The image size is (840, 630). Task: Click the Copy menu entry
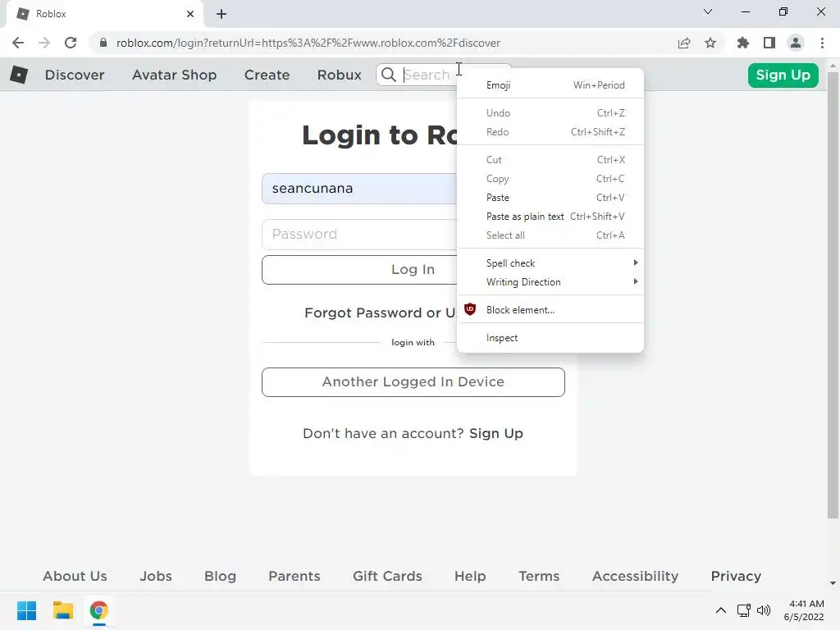[550, 179]
